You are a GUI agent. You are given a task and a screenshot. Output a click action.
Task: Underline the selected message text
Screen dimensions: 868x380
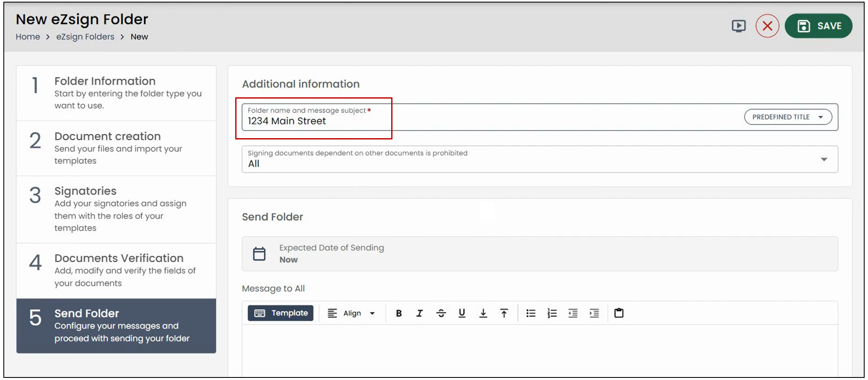[x=462, y=313]
